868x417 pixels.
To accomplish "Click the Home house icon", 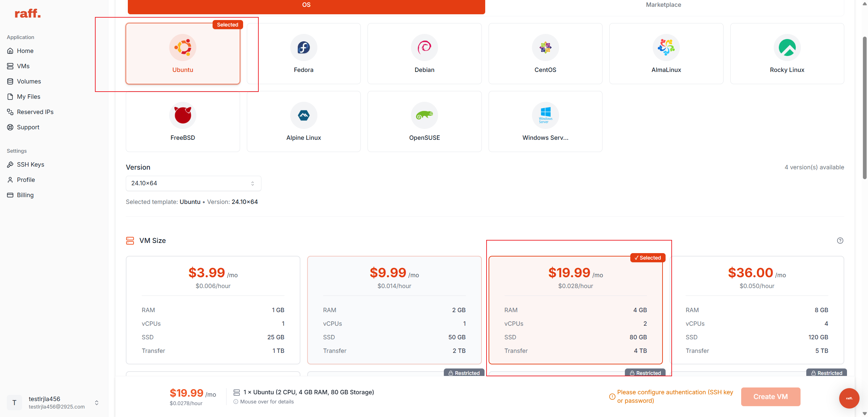I will click(x=11, y=51).
